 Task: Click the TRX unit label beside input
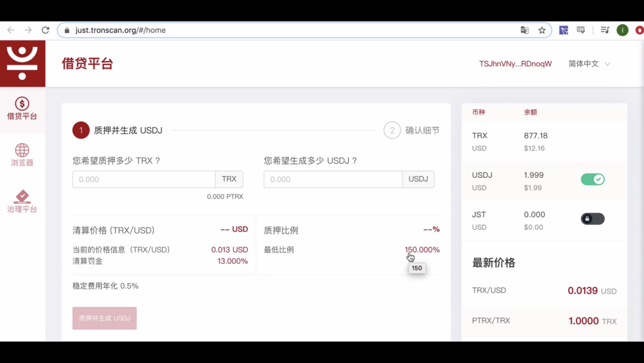pos(229,179)
